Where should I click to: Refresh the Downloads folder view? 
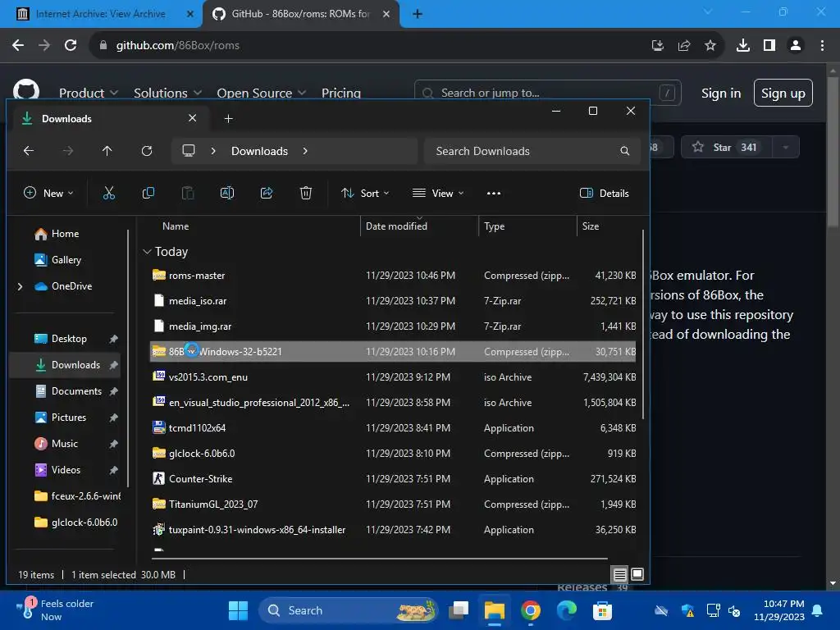pyautogui.click(x=147, y=151)
